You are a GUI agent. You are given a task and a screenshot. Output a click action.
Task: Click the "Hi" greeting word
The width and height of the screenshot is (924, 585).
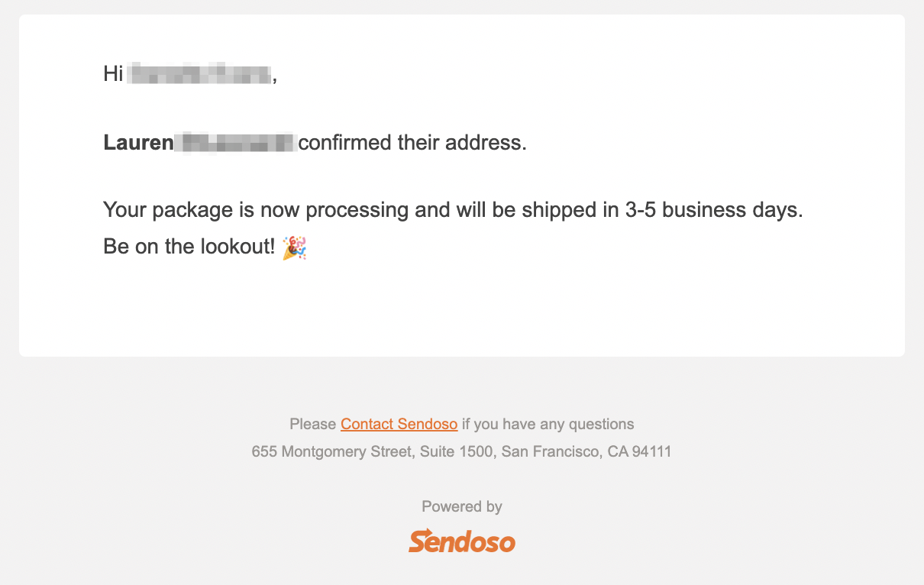[x=113, y=74]
